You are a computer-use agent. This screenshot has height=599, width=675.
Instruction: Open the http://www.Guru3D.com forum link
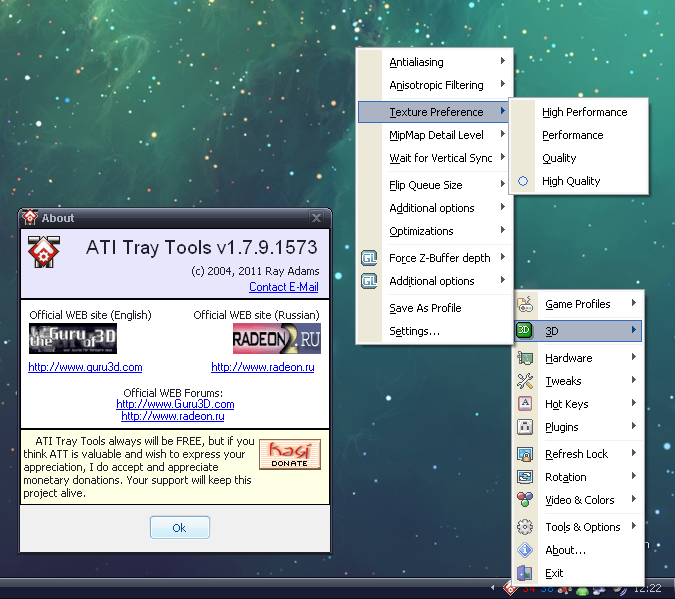click(x=175, y=404)
